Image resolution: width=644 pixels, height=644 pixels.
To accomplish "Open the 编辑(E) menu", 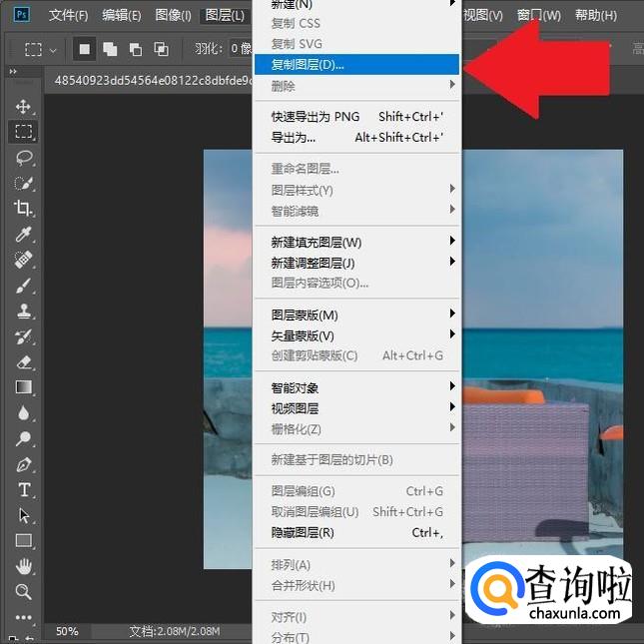I will pyautogui.click(x=122, y=16).
